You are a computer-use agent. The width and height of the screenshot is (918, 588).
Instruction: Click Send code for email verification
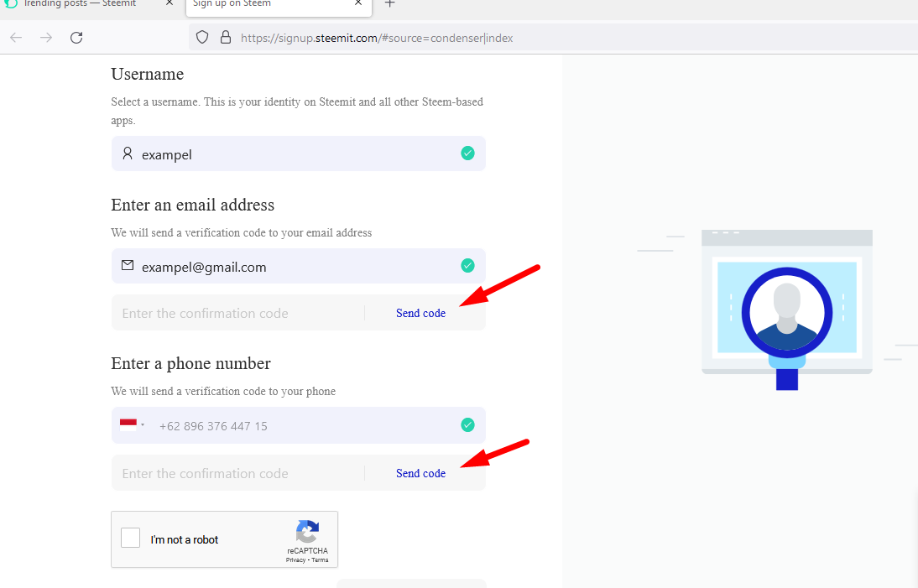pos(420,313)
